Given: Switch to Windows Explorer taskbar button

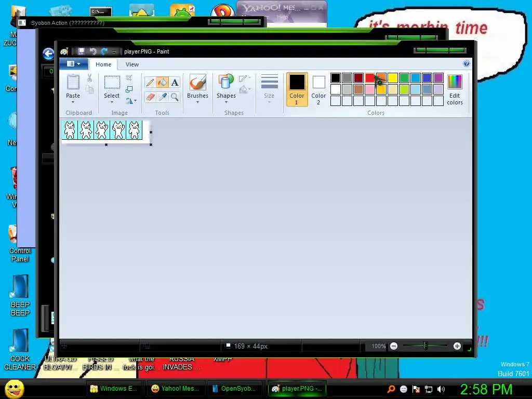Looking at the screenshot, I should 114,389.
